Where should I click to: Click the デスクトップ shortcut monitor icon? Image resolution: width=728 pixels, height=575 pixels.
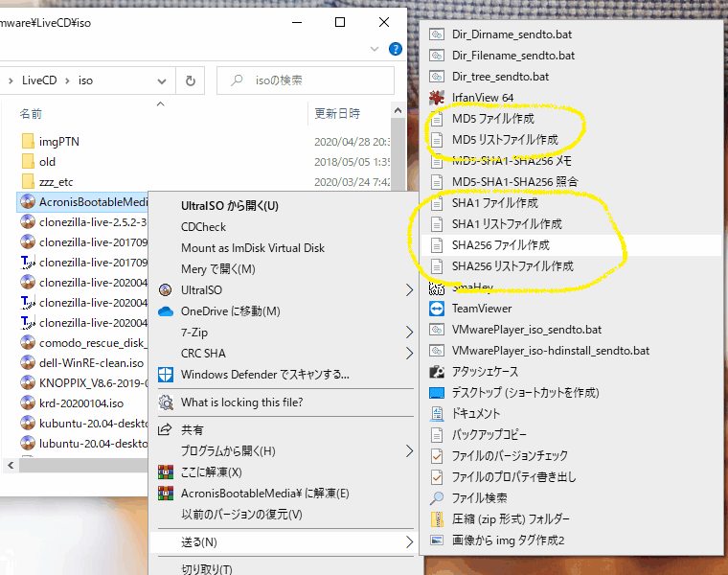pyautogui.click(x=437, y=393)
